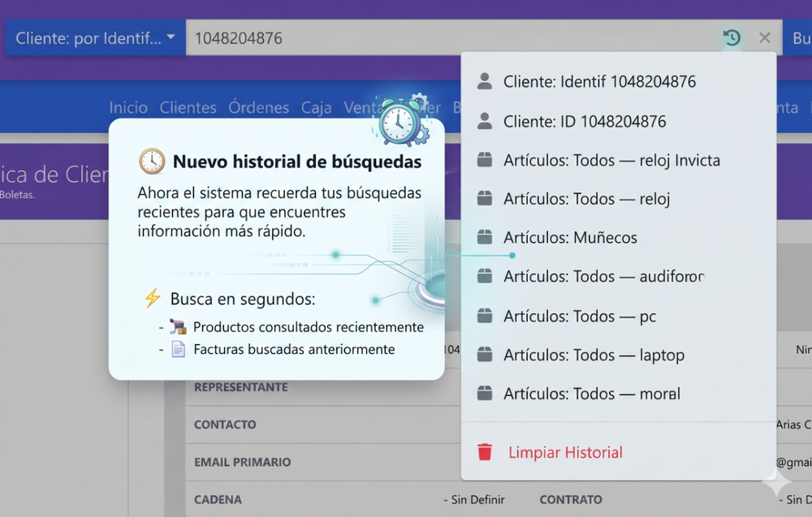Choose 'Artículos: Todos — reloj Invicta' from history
Screen dimensions: 812x517
pyautogui.click(x=619, y=160)
